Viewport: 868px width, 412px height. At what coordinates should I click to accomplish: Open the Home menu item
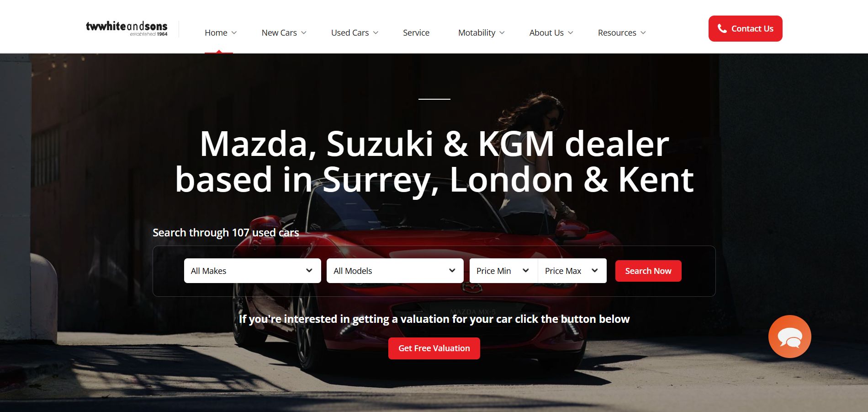click(x=216, y=33)
